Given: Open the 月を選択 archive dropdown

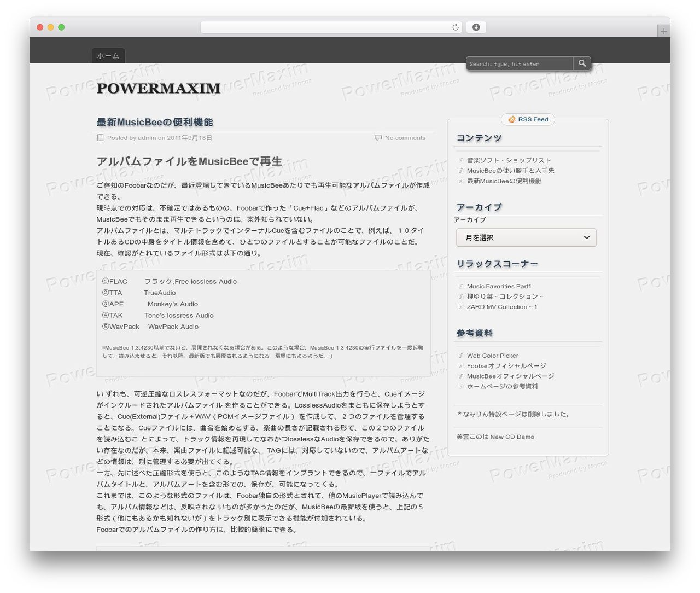Looking at the screenshot, I should pyautogui.click(x=526, y=237).
